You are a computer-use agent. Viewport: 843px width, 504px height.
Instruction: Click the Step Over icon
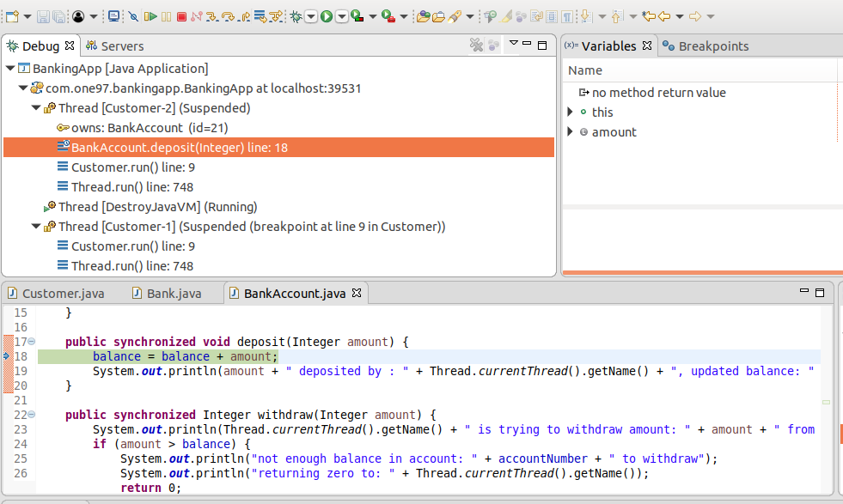coord(228,16)
